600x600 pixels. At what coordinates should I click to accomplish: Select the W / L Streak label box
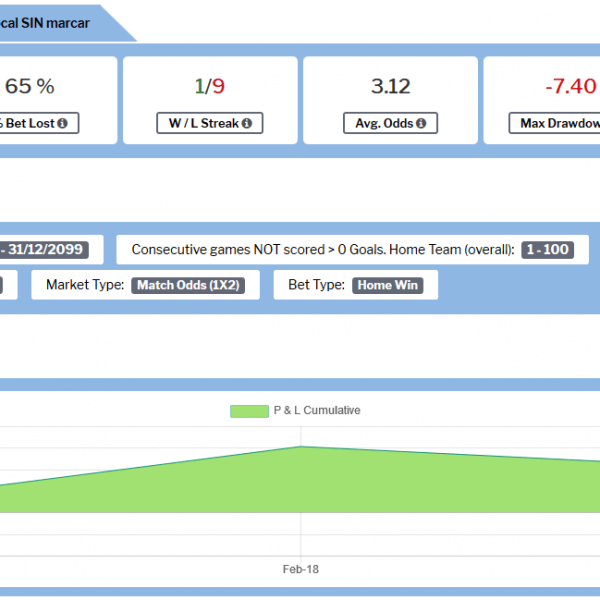pos(210,123)
